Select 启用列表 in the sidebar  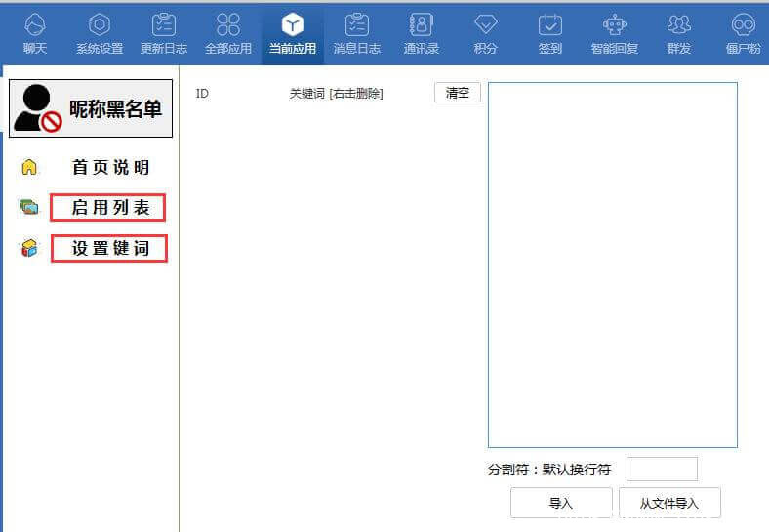click(x=108, y=207)
